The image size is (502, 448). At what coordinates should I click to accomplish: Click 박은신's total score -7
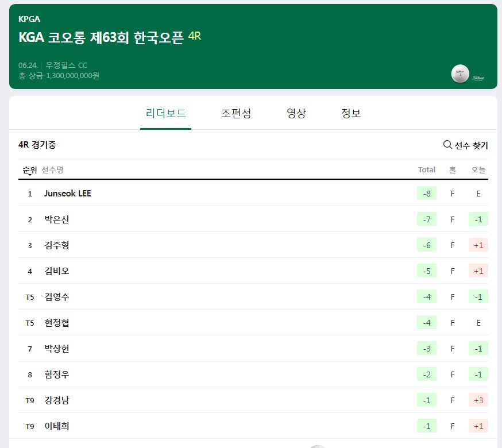click(x=426, y=219)
